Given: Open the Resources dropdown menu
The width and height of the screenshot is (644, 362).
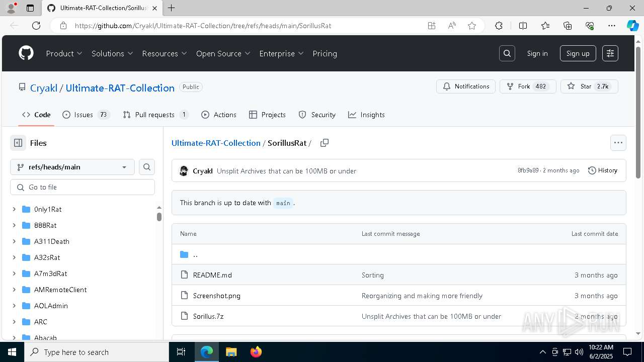Looking at the screenshot, I should click(165, 53).
